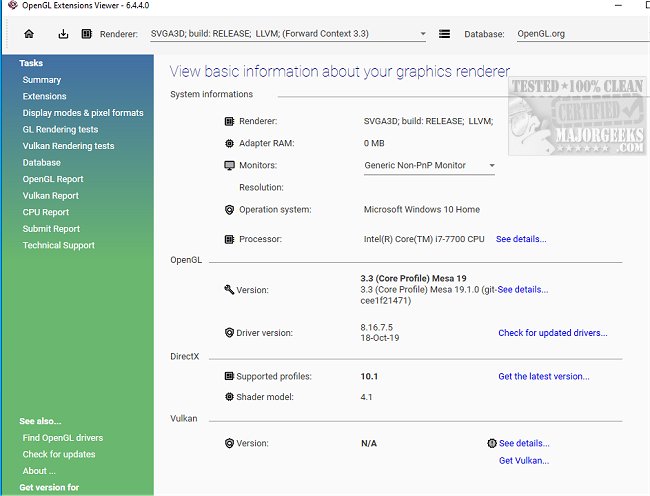
Task: Click the renderer chip icon in toolbar
Action: click(x=86, y=34)
